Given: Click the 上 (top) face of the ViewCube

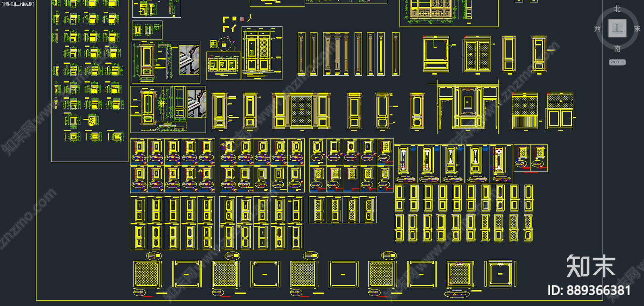Looking at the screenshot, I should [617, 28].
